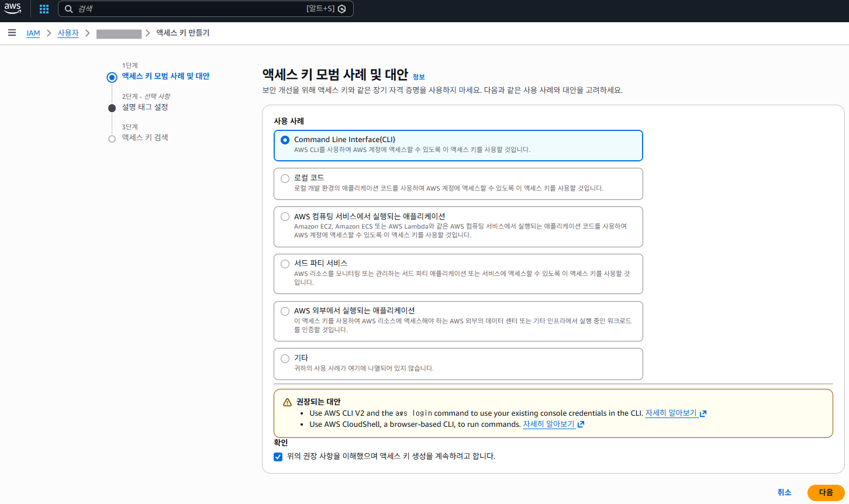Click the 귀하의 사용 사례가 여기에 나열되어 있지 않습니다 description

pyautogui.click(x=364, y=368)
